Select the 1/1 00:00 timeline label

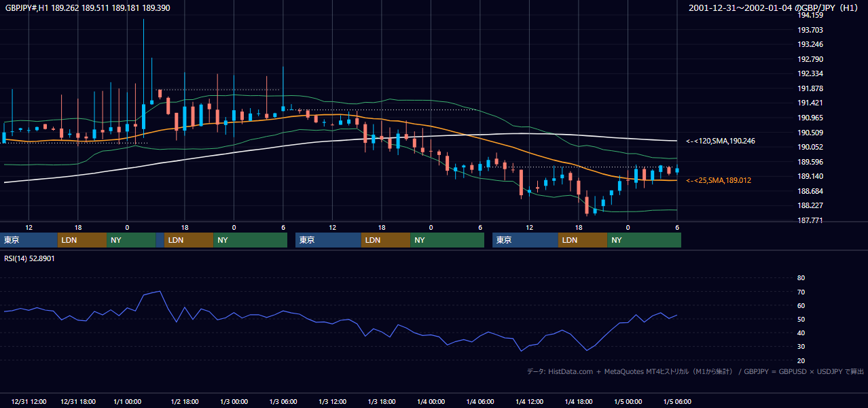tap(127, 401)
